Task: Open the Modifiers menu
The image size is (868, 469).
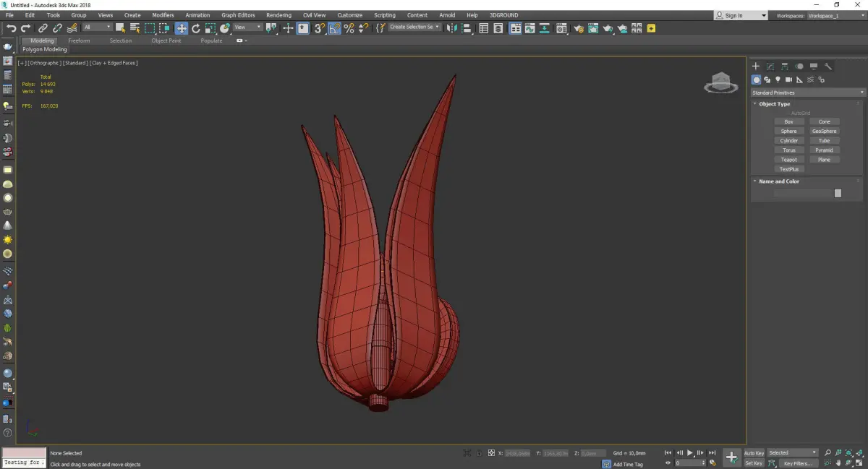Action: click(x=163, y=15)
